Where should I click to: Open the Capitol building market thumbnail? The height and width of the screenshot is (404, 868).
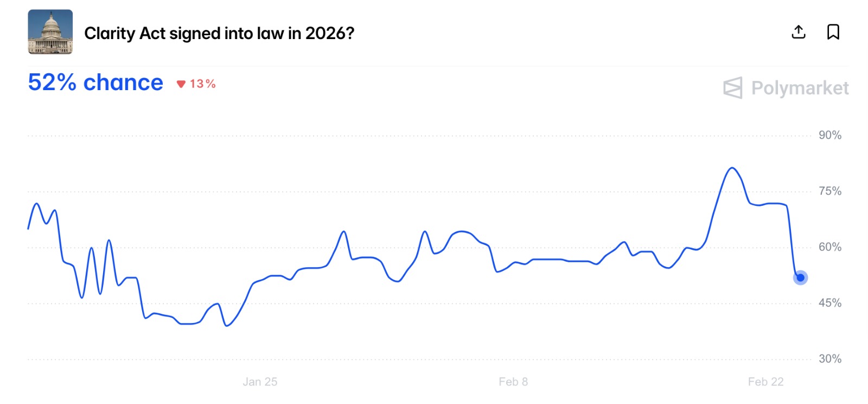tap(50, 32)
